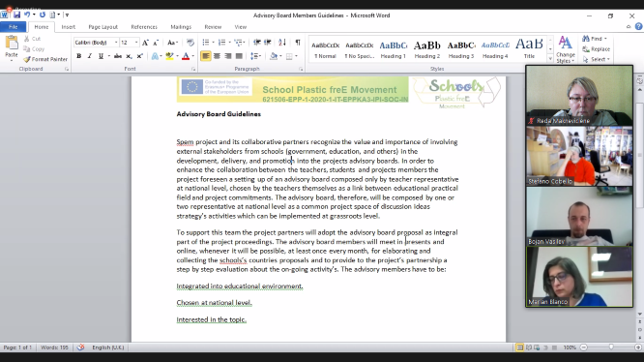Click the Words: 195 count in status bar

tap(54, 347)
